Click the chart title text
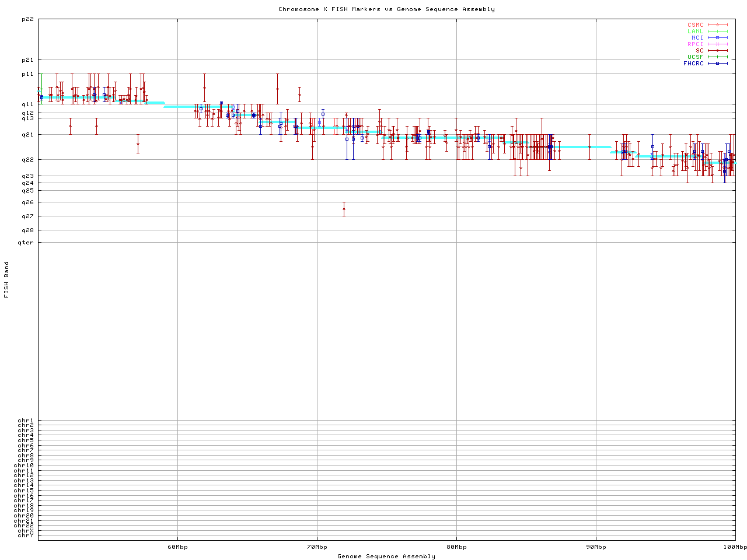This screenshot has width=747, height=560. click(386, 9)
